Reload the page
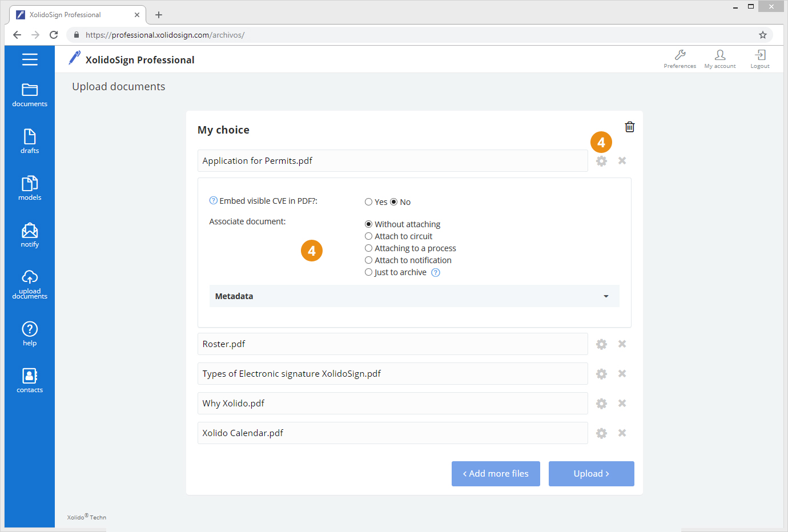Image resolution: width=788 pixels, height=532 pixels. coord(54,35)
